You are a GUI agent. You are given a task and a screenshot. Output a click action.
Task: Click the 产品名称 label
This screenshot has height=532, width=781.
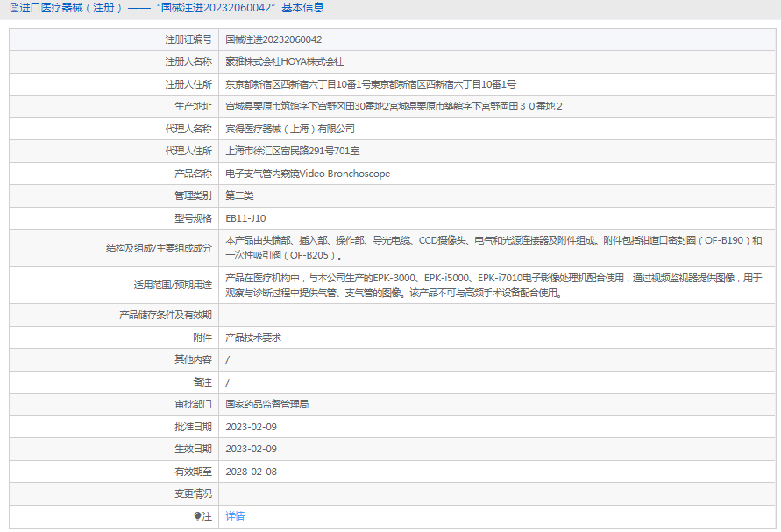click(193, 174)
